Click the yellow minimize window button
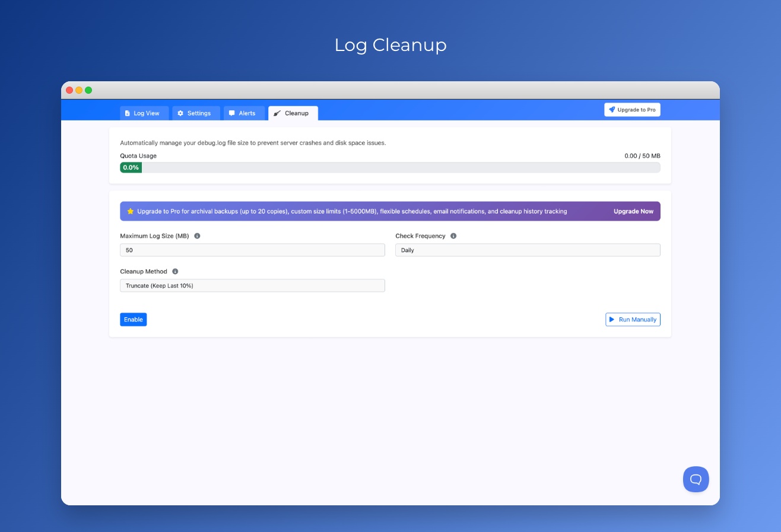 click(x=79, y=90)
